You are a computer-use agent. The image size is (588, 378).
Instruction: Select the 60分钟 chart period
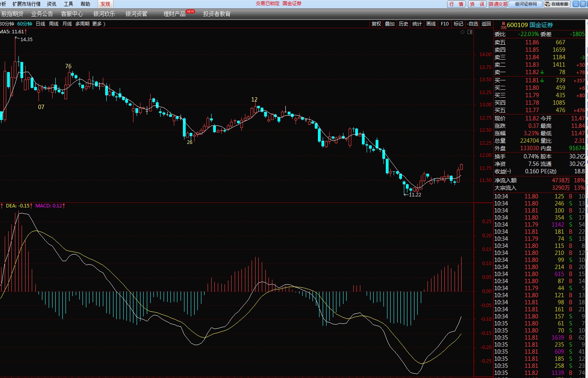(25, 24)
